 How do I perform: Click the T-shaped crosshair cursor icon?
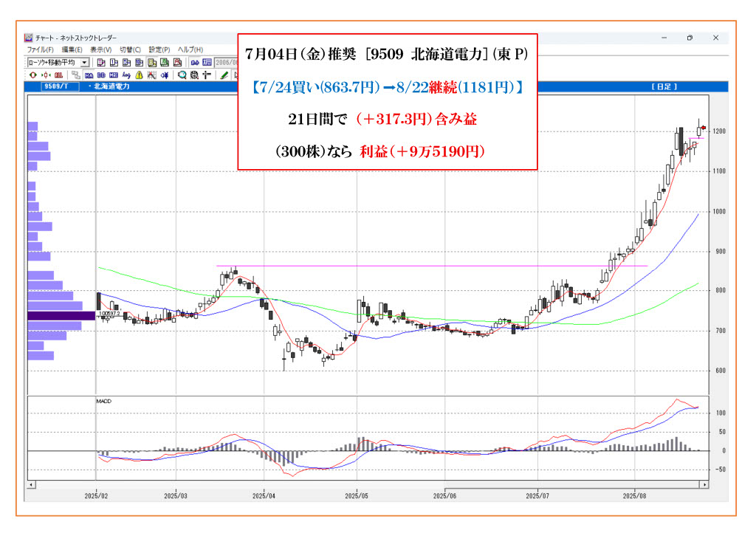click(x=206, y=75)
